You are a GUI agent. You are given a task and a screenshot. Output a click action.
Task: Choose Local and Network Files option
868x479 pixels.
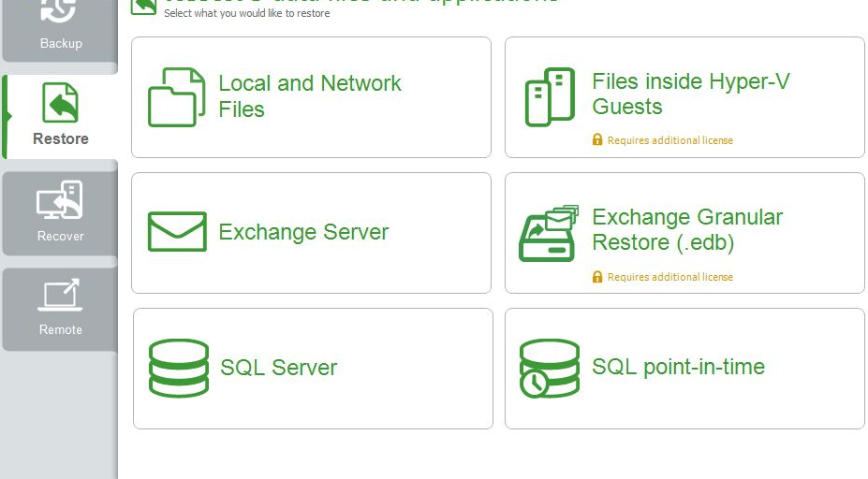pos(311,97)
